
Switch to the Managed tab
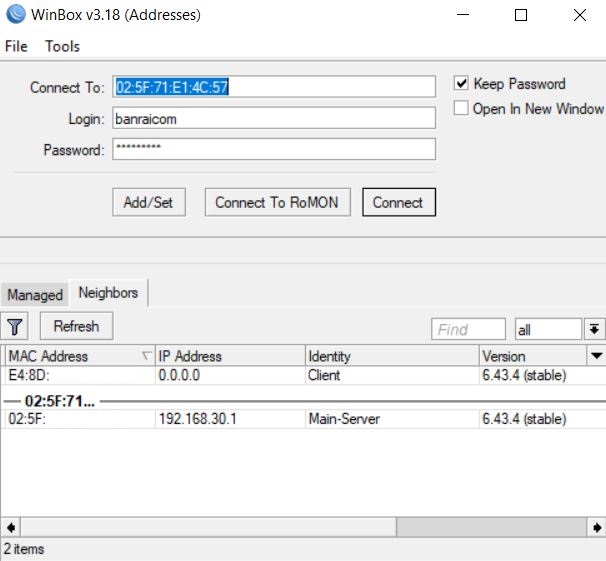pyautogui.click(x=35, y=295)
